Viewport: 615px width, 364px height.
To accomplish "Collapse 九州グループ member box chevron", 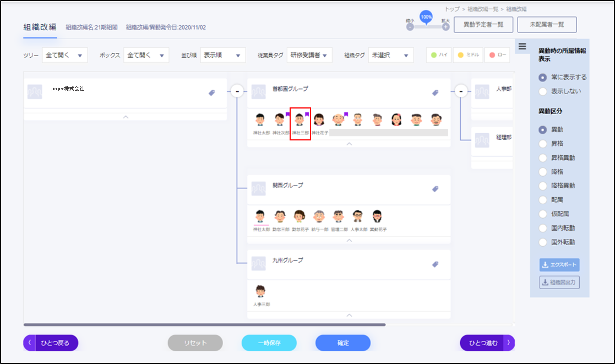I will point(349,315).
